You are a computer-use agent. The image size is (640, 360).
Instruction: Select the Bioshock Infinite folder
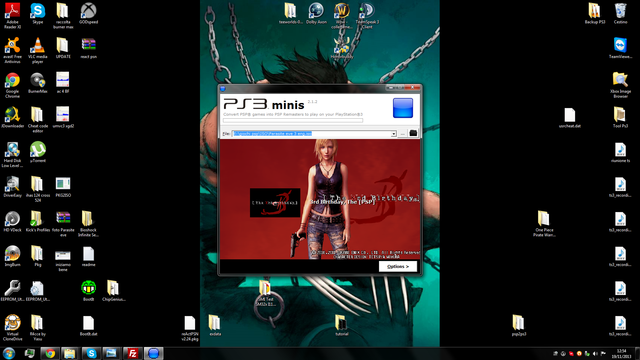(x=88, y=224)
